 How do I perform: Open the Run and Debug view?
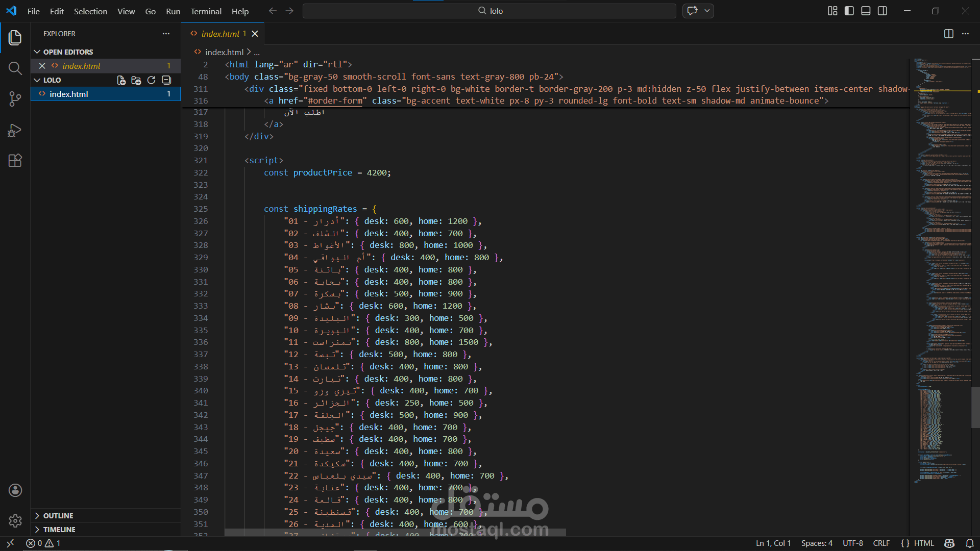[x=15, y=130]
